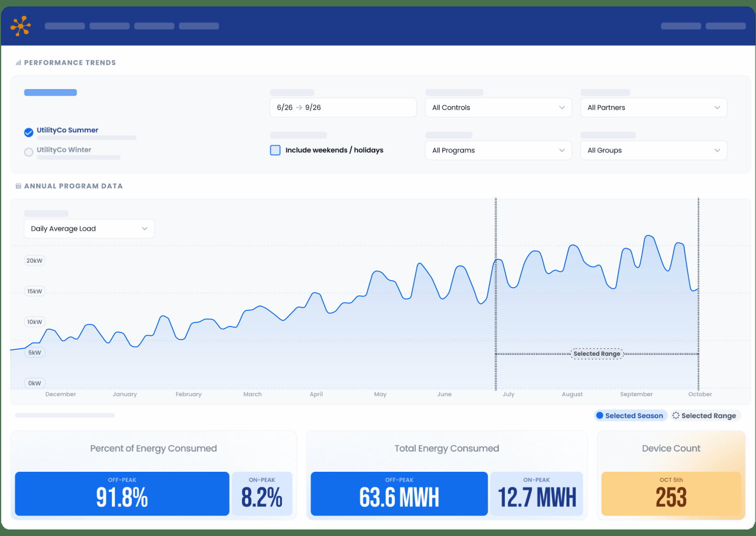The image size is (756, 536).
Task: Click the 12.7 MWH on-peak tile
Action: tap(536, 493)
